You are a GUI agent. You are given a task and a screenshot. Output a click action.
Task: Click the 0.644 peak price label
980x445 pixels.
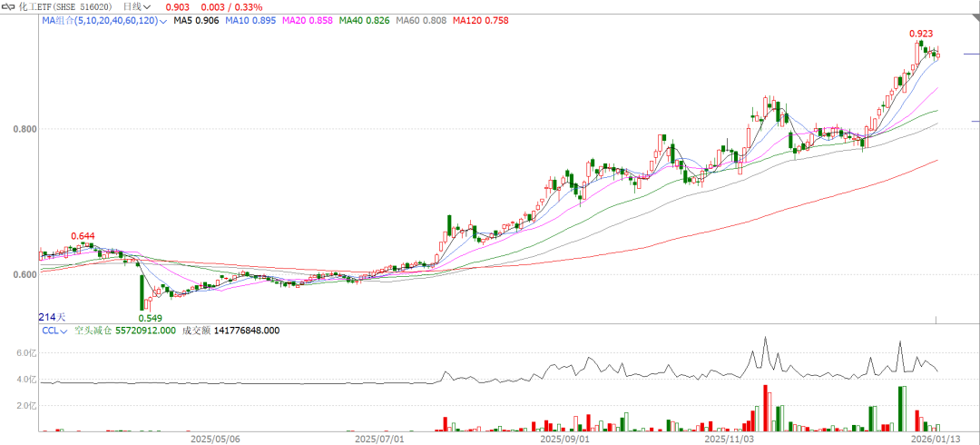click(83, 236)
